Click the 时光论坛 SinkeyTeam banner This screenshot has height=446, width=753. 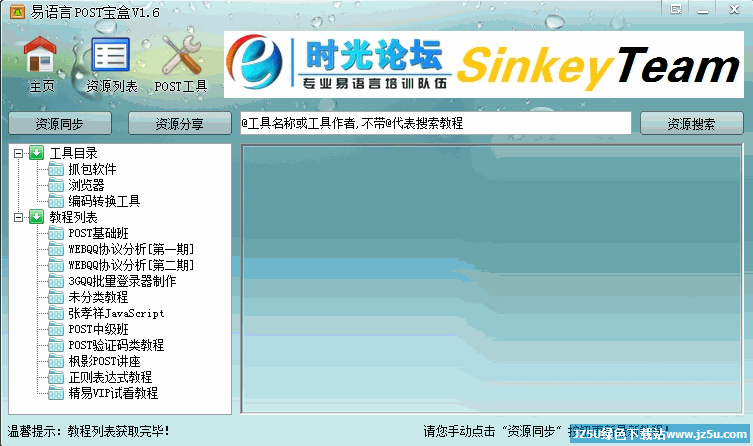(484, 64)
